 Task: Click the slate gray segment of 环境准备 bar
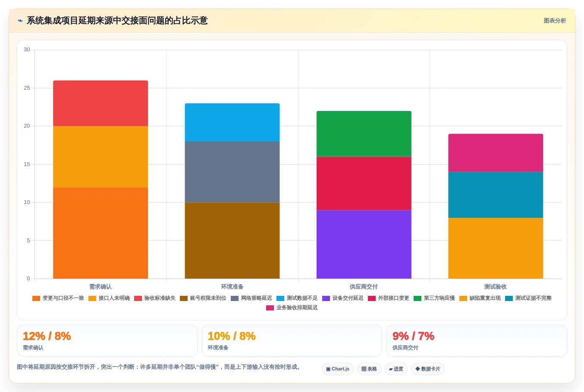click(x=232, y=172)
